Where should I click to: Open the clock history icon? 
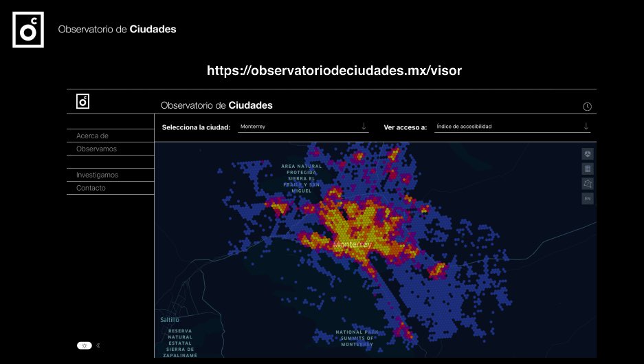pyautogui.click(x=588, y=107)
